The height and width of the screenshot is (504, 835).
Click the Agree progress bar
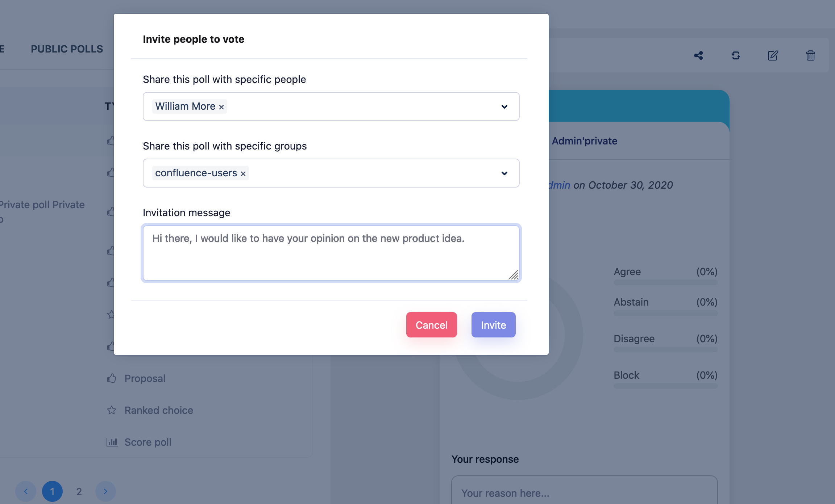[665, 282]
